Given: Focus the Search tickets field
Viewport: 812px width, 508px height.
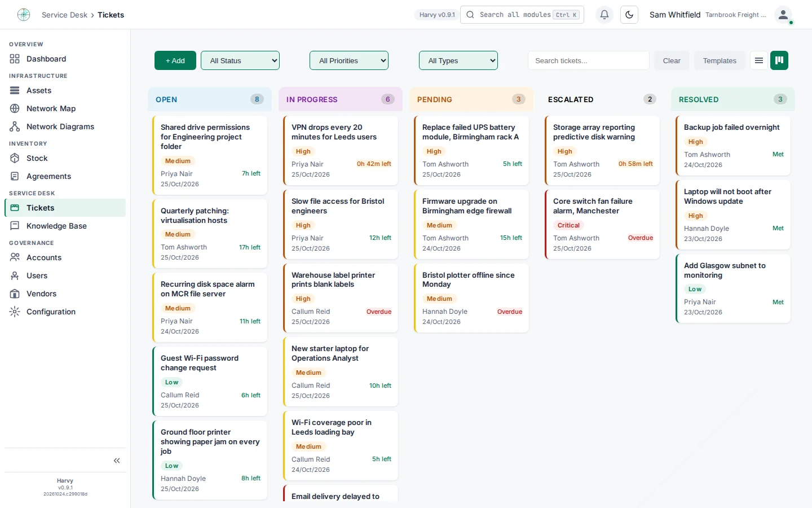Looking at the screenshot, I should tap(589, 60).
